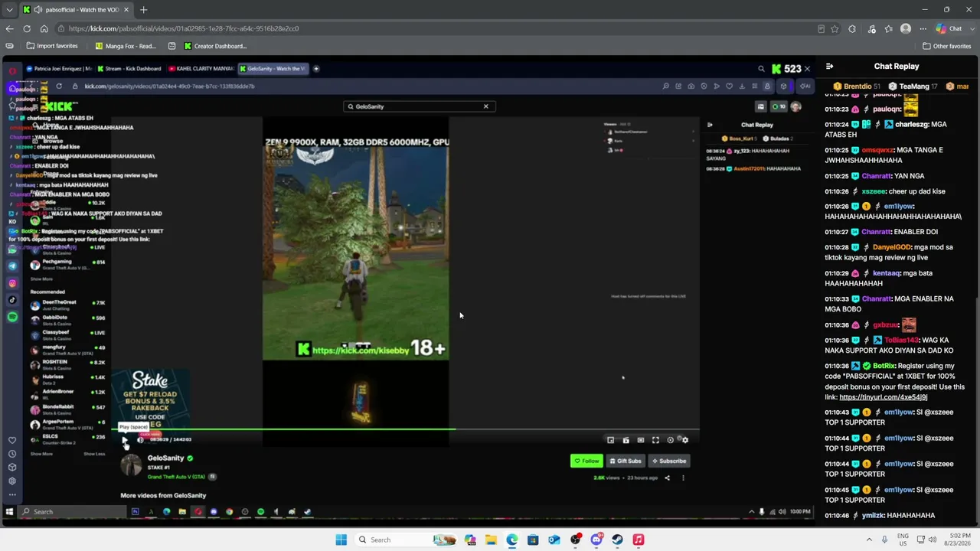Click the Gift Subs button
The height and width of the screenshot is (551, 980).
click(x=626, y=461)
